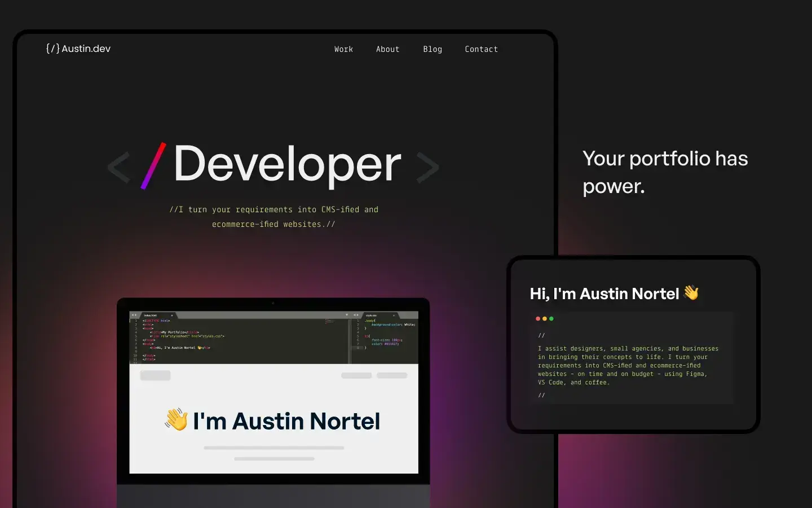The width and height of the screenshot is (812, 508).
Task: Click the waving hand emoji beside 'Hi, I'm Austin Nortel'
Action: pos(691,293)
